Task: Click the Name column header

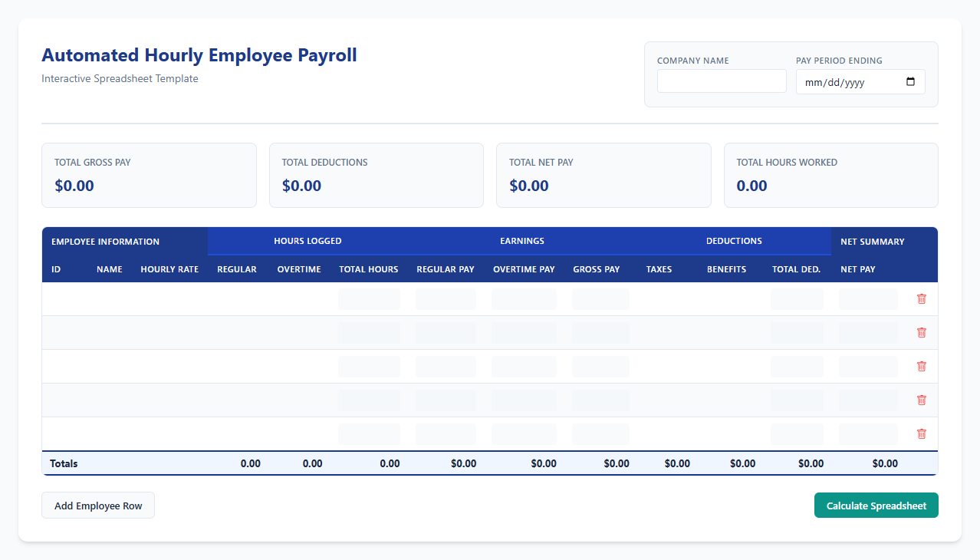Action: (110, 269)
